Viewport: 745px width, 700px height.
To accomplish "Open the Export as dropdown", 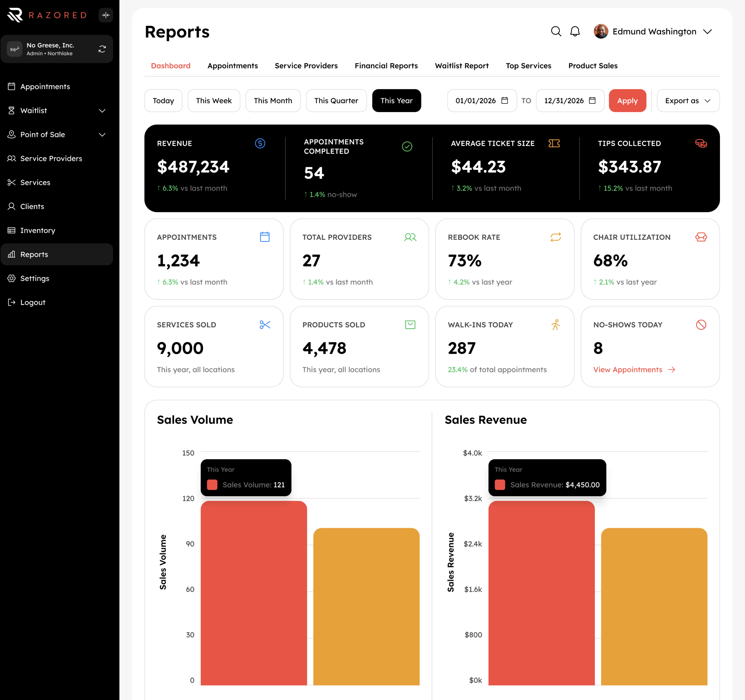I will point(688,100).
